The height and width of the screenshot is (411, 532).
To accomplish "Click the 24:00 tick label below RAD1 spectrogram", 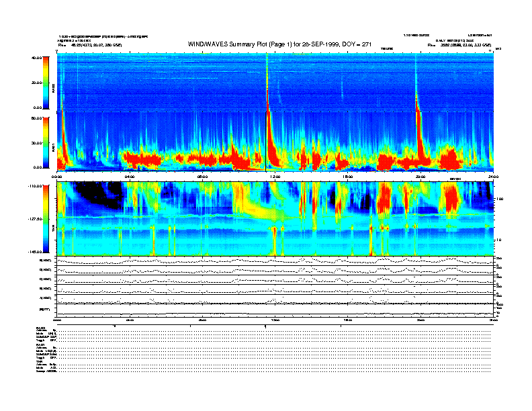I will [493, 177].
